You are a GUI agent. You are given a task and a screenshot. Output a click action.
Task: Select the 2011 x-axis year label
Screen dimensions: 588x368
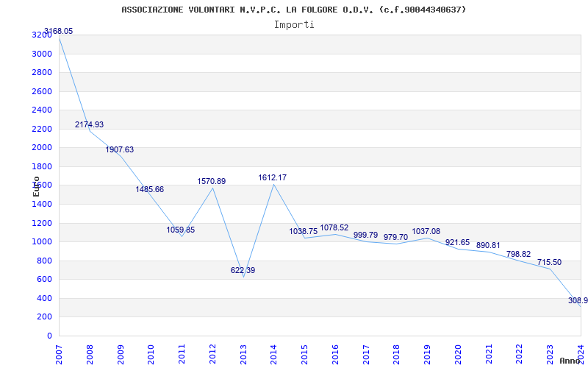[182, 354]
